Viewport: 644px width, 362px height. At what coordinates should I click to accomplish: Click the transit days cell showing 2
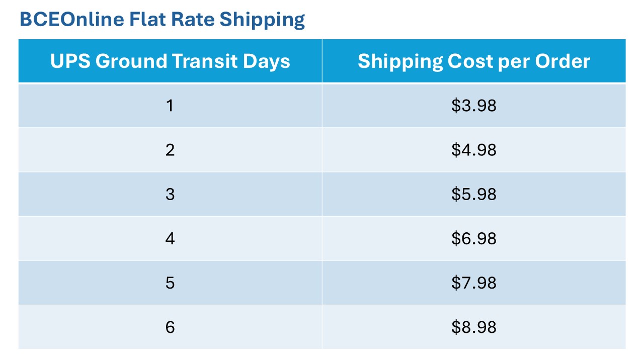point(170,150)
